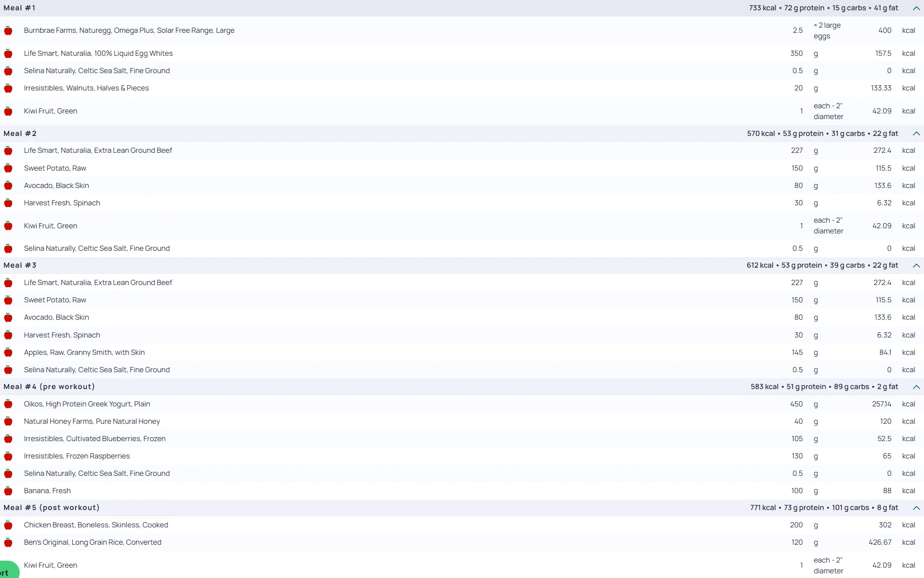
Task: Click apple icon beside Meal #2 Celtic Sea Salt
Action: tap(8, 248)
